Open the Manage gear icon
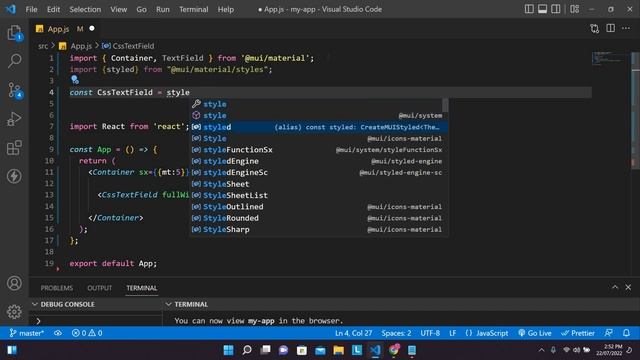Viewport: 640px width, 360px height. pyautogui.click(x=15, y=311)
